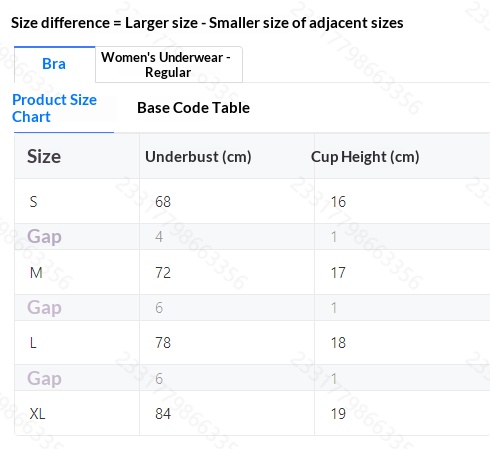
Task: Click the underbust gap value 4
Action: coord(159,237)
